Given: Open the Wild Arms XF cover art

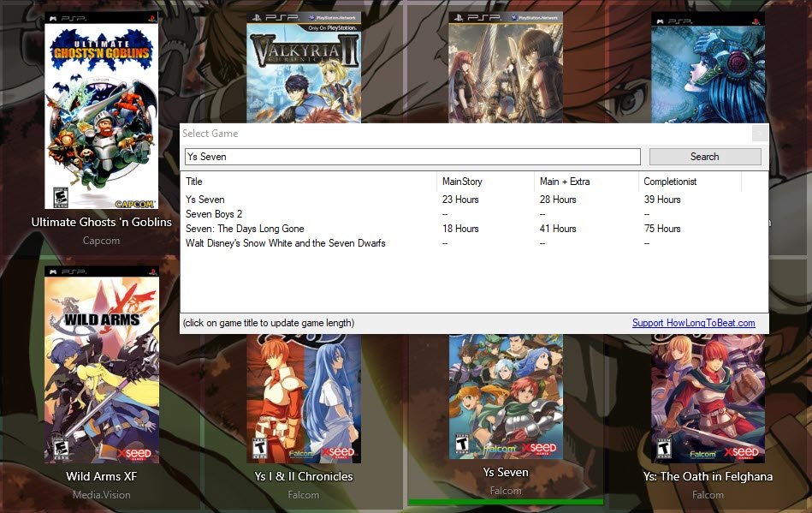Looking at the screenshot, I should 102,365.
